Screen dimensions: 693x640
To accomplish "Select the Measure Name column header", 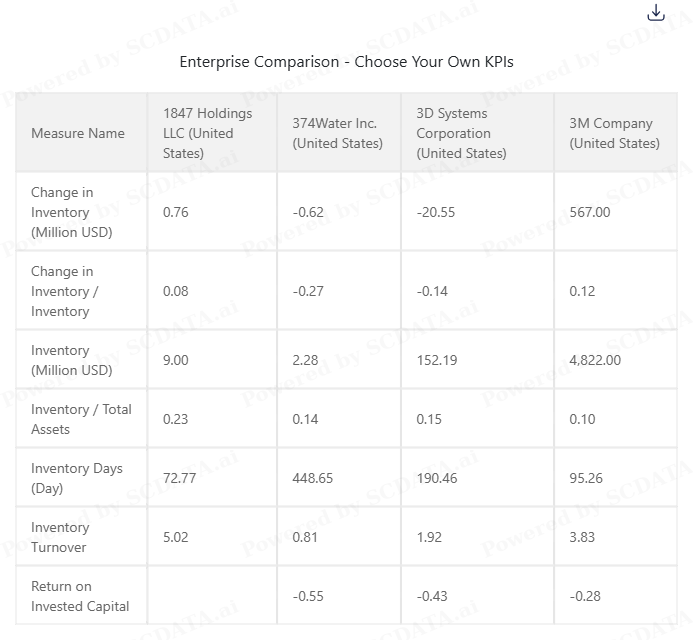I will [x=78, y=133].
